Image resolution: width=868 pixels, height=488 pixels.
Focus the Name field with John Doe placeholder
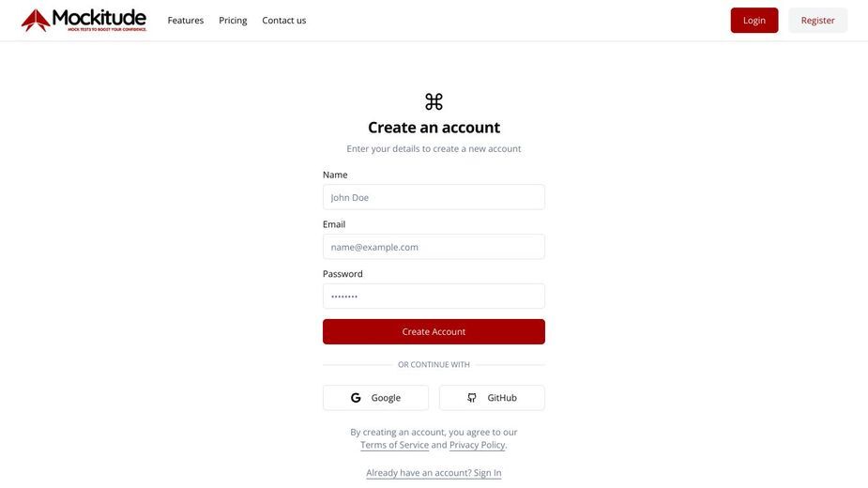click(x=434, y=197)
